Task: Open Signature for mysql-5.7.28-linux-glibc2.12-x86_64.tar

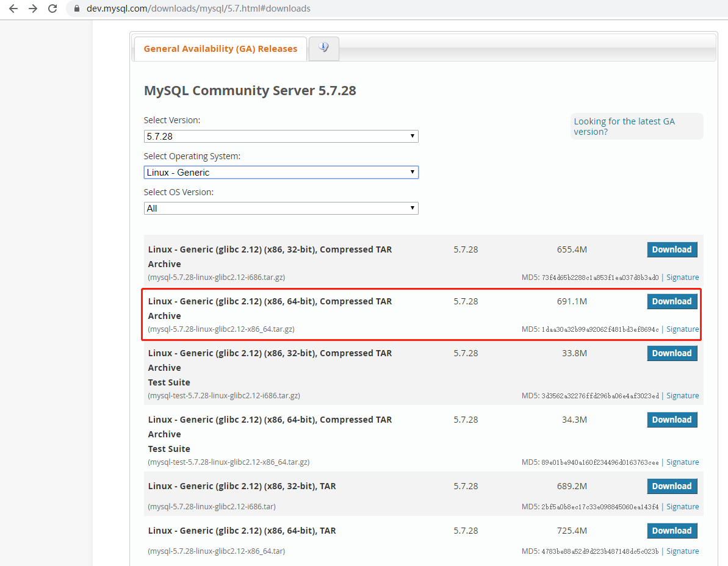Action: [682, 551]
